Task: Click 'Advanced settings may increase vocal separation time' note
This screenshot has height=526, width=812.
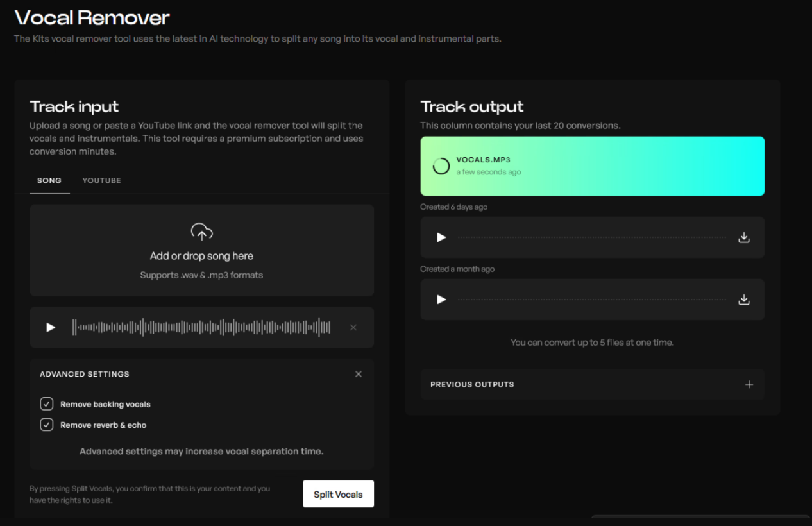Action: pyautogui.click(x=201, y=451)
